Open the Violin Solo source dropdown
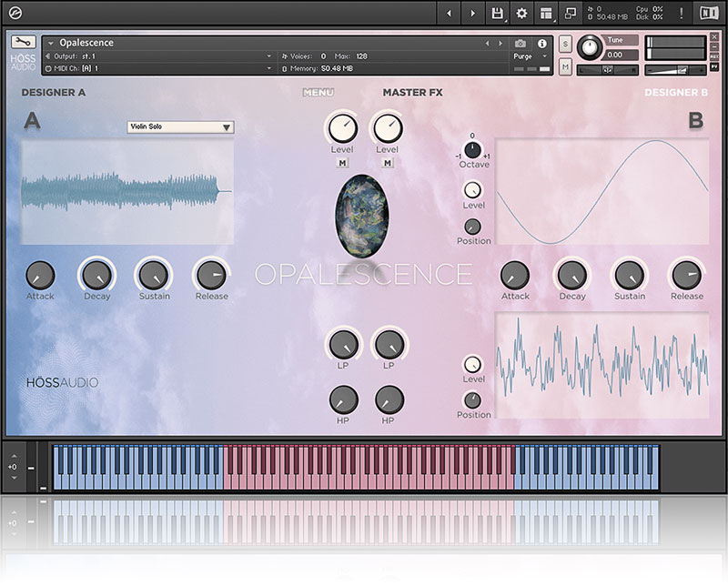 pos(180,127)
